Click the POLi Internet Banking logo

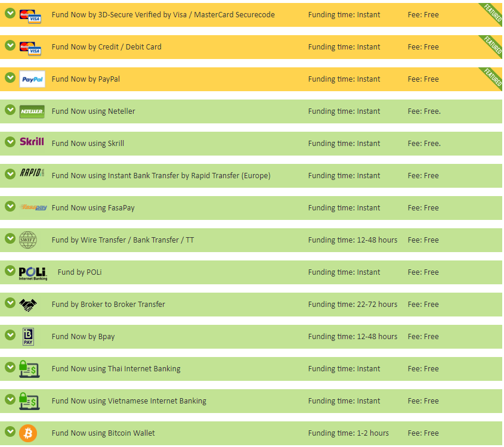click(x=33, y=274)
